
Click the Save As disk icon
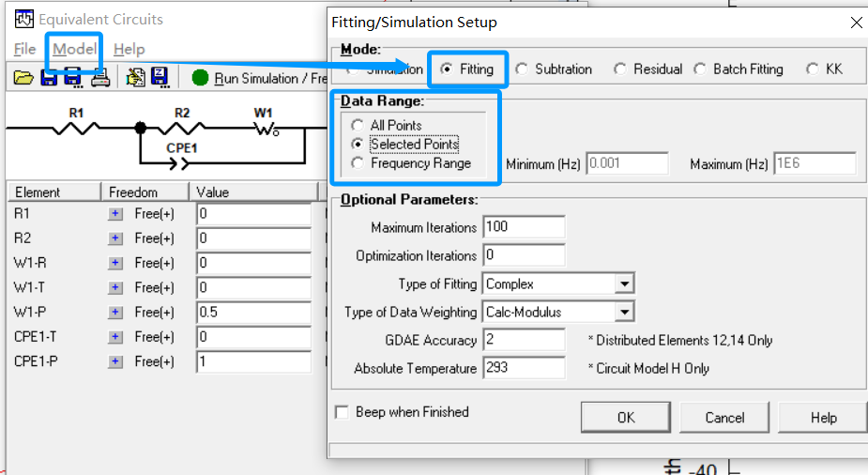[x=73, y=78]
